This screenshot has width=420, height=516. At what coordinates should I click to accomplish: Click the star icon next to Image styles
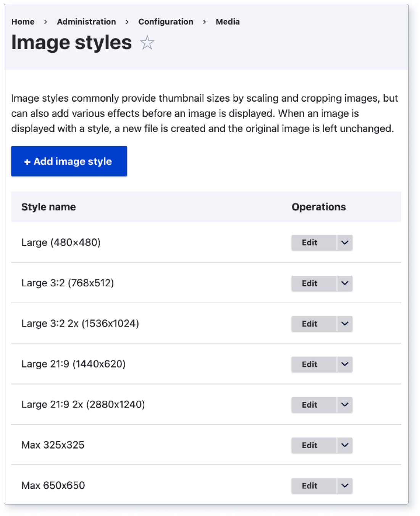147,43
